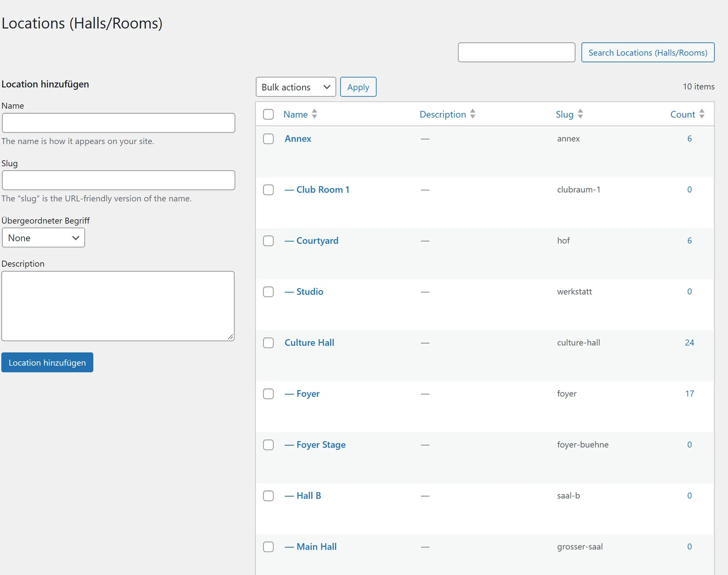Sort by Description using its sort arrows
Image resolution: width=728 pixels, height=575 pixels.
coord(473,114)
